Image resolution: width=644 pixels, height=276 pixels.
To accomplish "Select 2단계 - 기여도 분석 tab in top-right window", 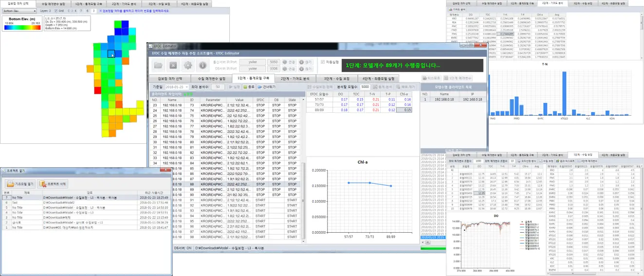I will [552, 3].
